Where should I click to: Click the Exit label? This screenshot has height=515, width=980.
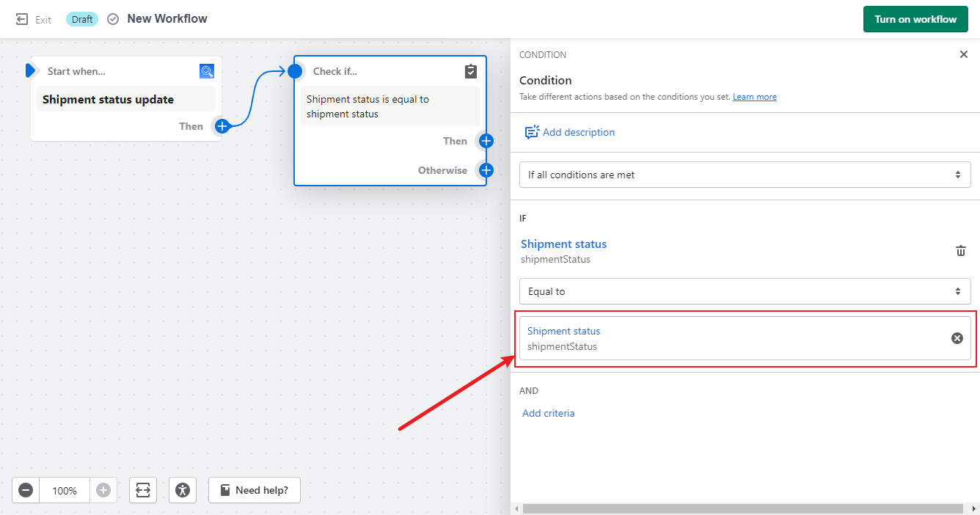tap(43, 20)
